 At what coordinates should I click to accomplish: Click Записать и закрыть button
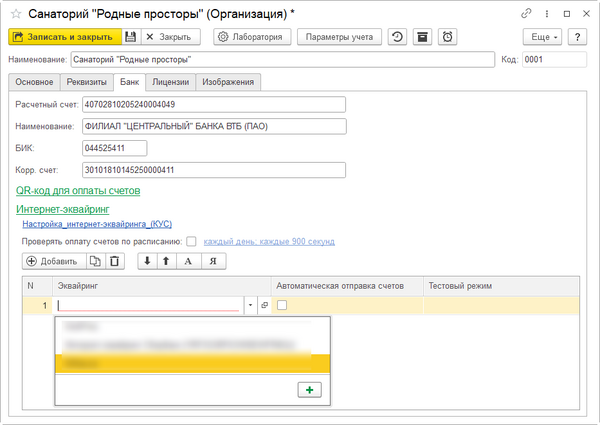[65, 37]
